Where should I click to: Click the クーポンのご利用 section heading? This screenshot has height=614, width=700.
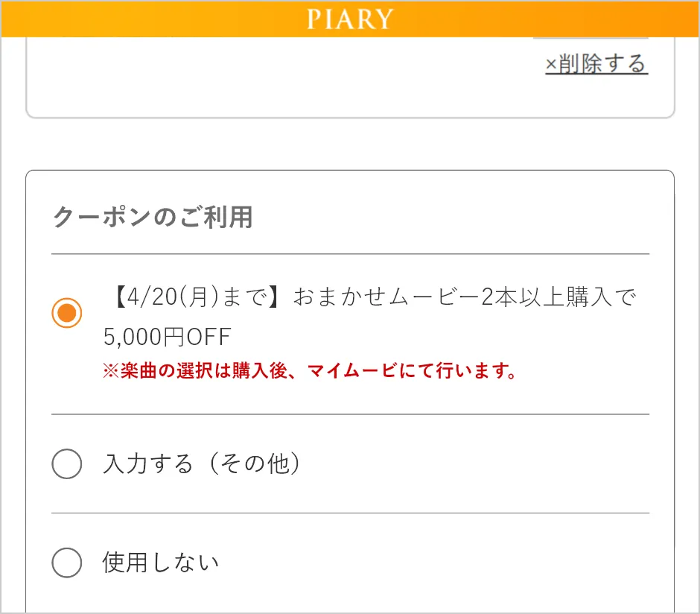tap(153, 218)
